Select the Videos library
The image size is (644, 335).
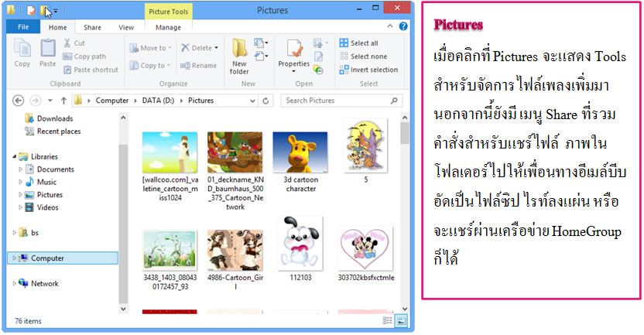click(42, 207)
